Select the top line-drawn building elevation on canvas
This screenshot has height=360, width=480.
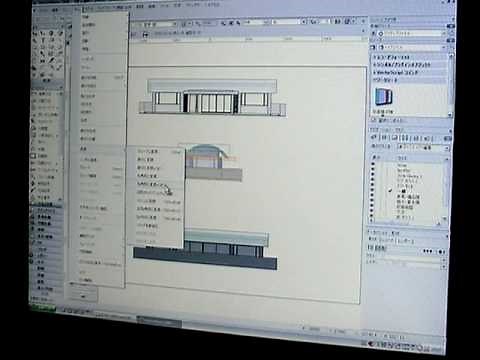coord(212,97)
